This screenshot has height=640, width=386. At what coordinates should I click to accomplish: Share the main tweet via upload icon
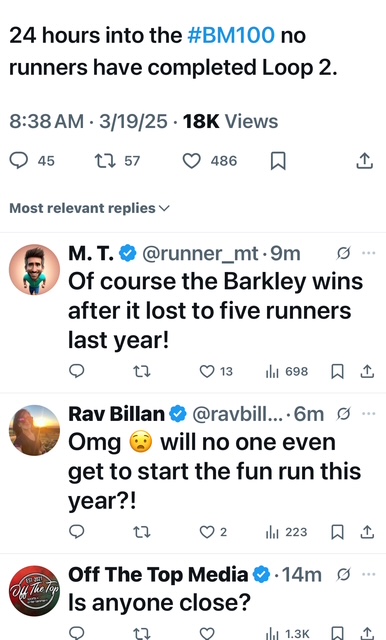pos(364,161)
